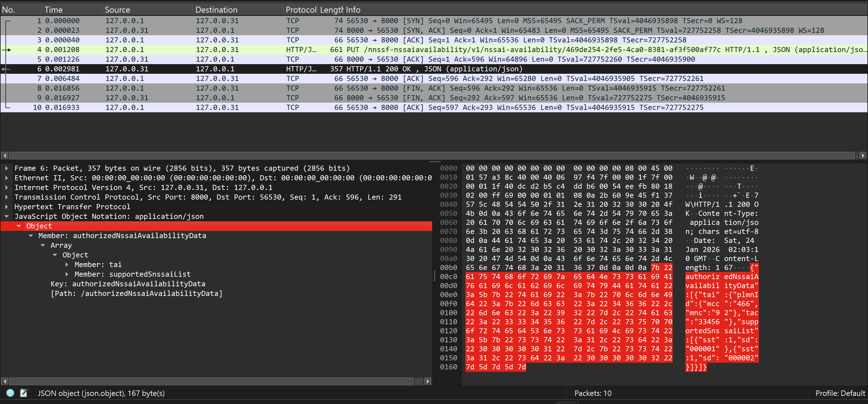The image size is (868, 404).
Task: Open capture file properties pencil icon
Action: (x=24, y=393)
